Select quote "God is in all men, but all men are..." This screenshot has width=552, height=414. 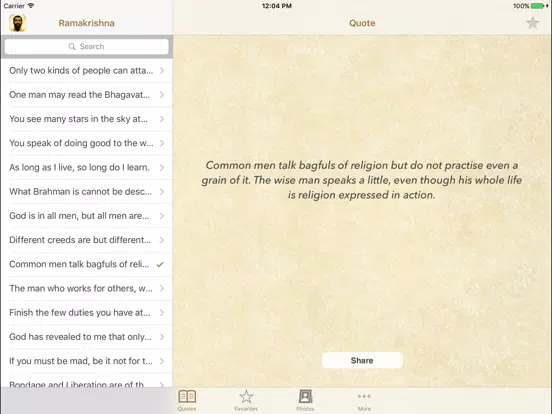tap(87, 216)
